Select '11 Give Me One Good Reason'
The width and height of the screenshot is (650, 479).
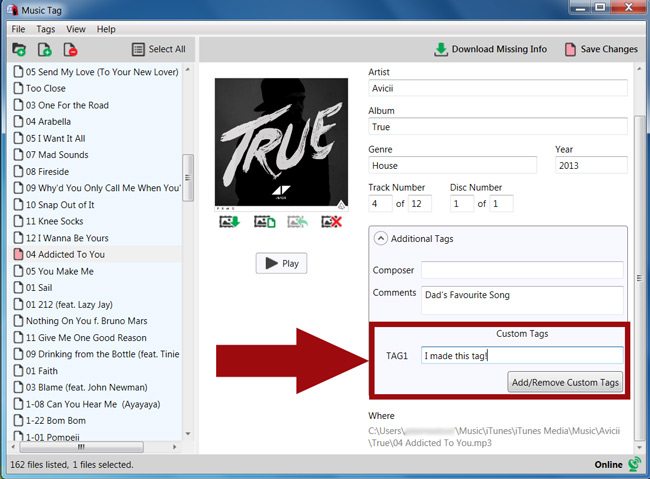coord(86,337)
